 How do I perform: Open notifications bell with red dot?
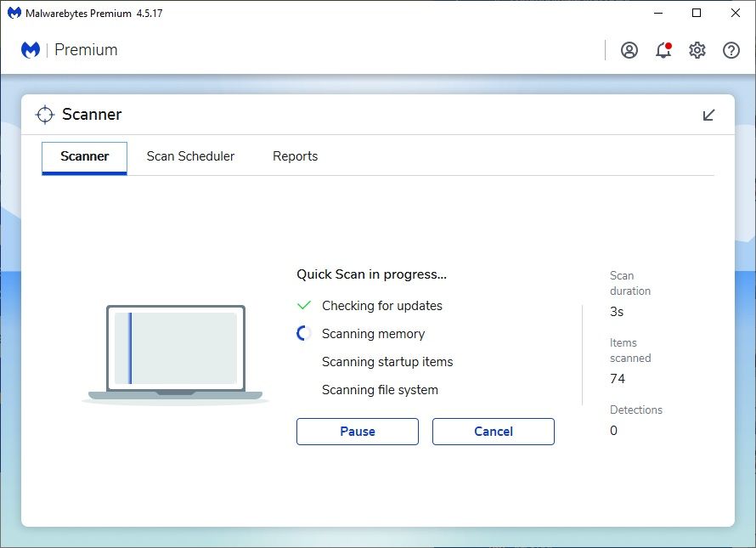pyautogui.click(x=663, y=50)
